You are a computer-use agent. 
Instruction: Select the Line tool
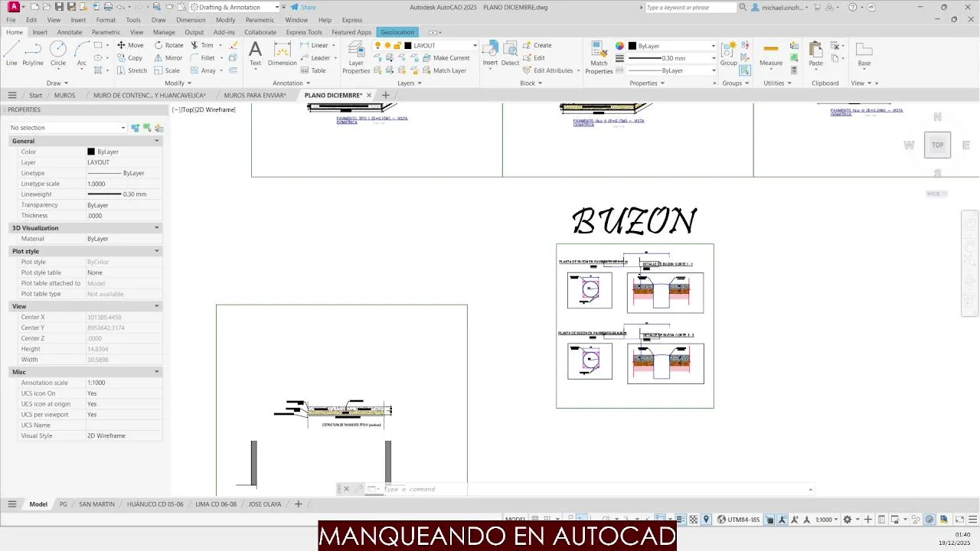pos(11,54)
